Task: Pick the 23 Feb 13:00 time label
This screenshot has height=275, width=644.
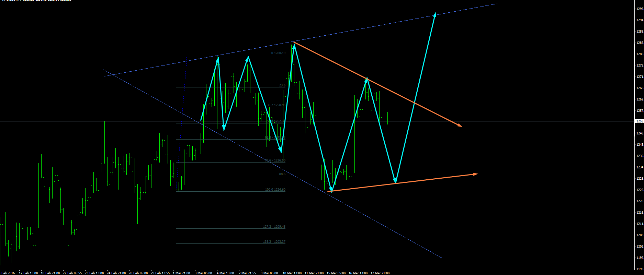Action: [94, 273]
